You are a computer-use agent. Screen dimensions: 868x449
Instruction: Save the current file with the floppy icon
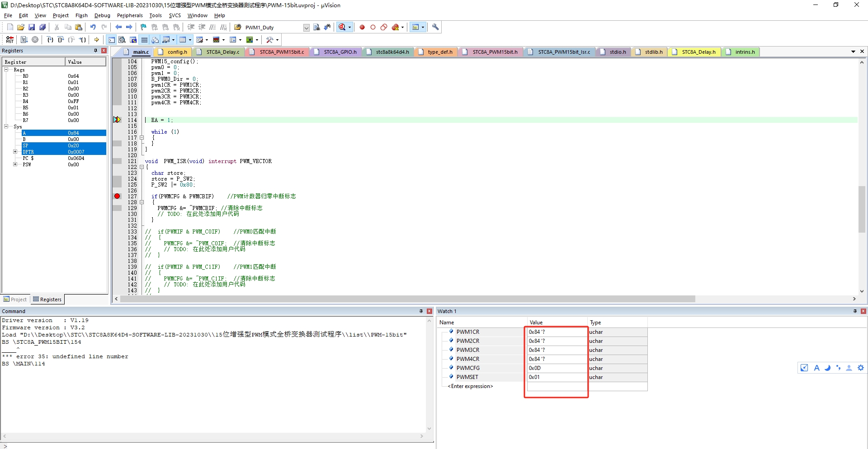(x=32, y=27)
